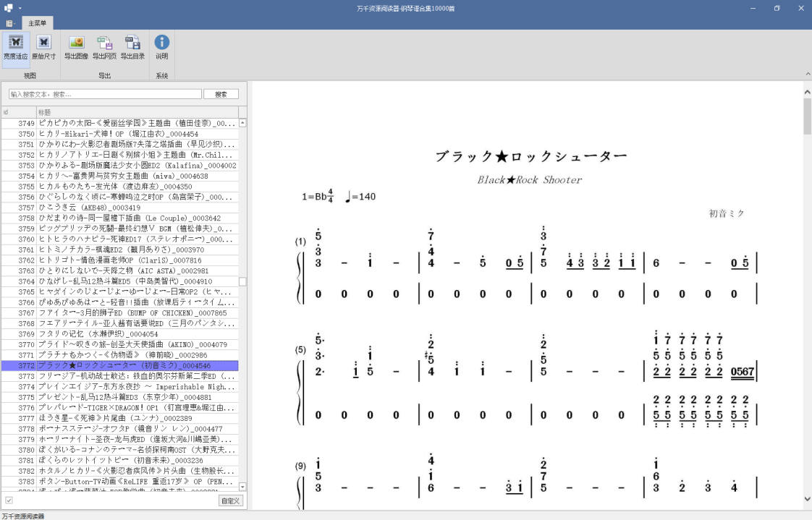The height and width of the screenshot is (520, 812).
Task: Select row 3767 ファイター BUMP OF CHICKEN
Action: [x=119, y=312]
